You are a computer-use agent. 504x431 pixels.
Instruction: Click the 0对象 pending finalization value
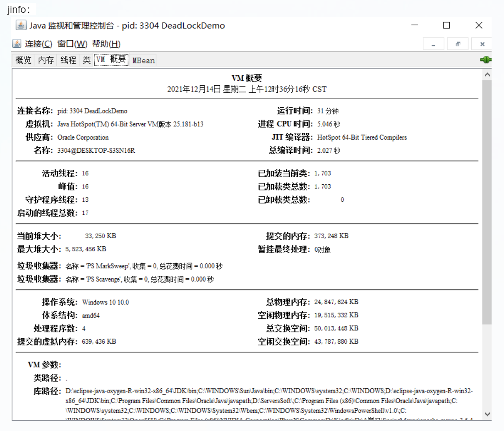(322, 250)
